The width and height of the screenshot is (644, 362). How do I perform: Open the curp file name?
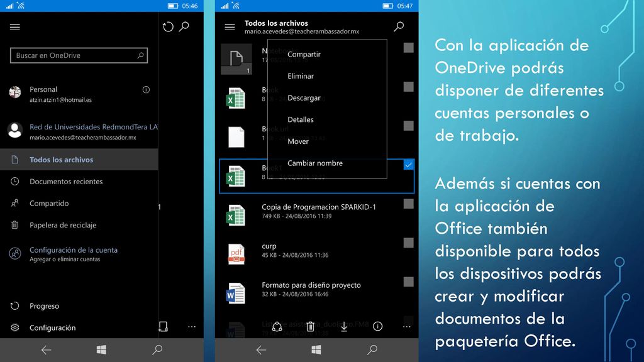(x=269, y=246)
